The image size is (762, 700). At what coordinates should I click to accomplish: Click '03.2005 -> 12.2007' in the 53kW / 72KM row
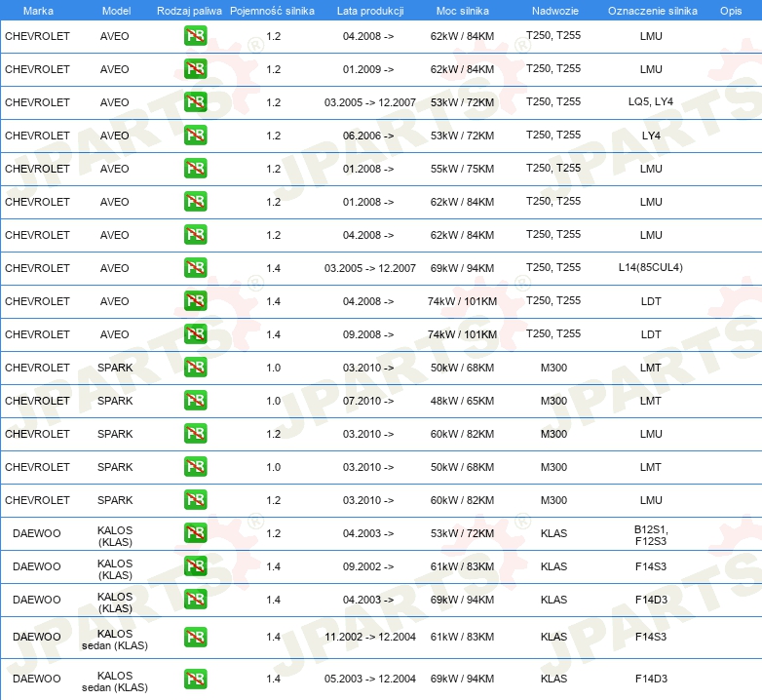(370, 102)
